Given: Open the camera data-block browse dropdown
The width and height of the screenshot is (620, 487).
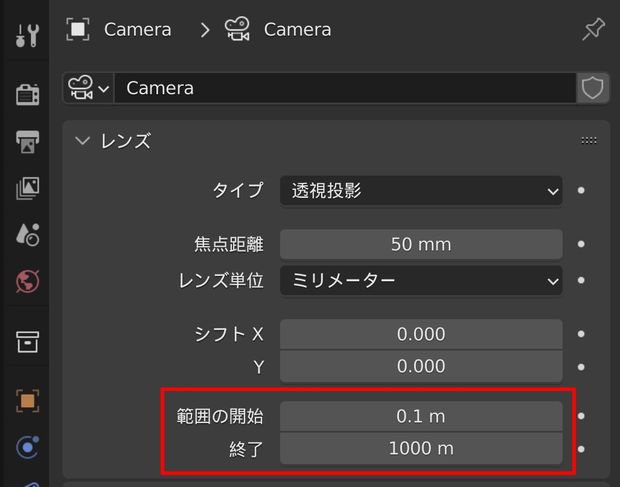Looking at the screenshot, I should click(x=88, y=88).
